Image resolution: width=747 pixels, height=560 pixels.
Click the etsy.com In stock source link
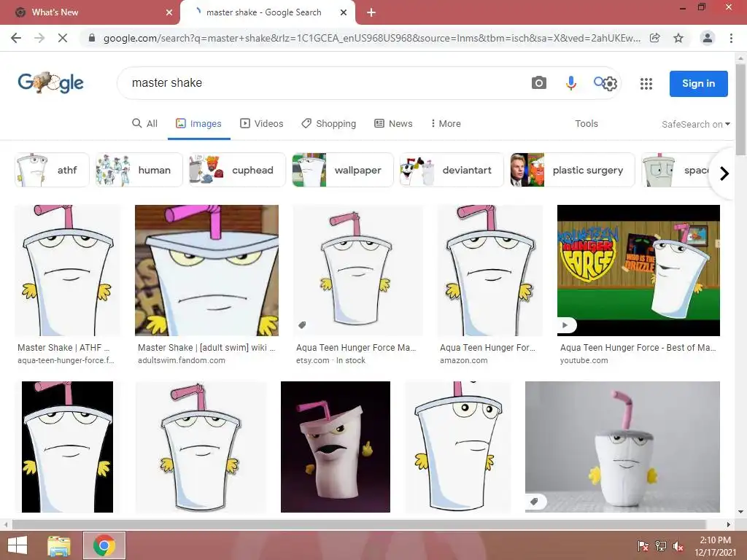(330, 360)
